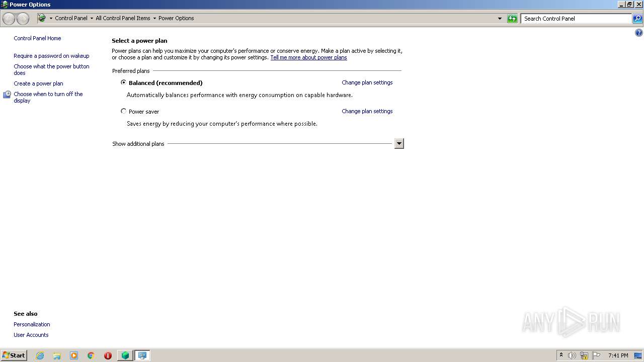Launch Google Chrome from taskbar

[x=91, y=355]
